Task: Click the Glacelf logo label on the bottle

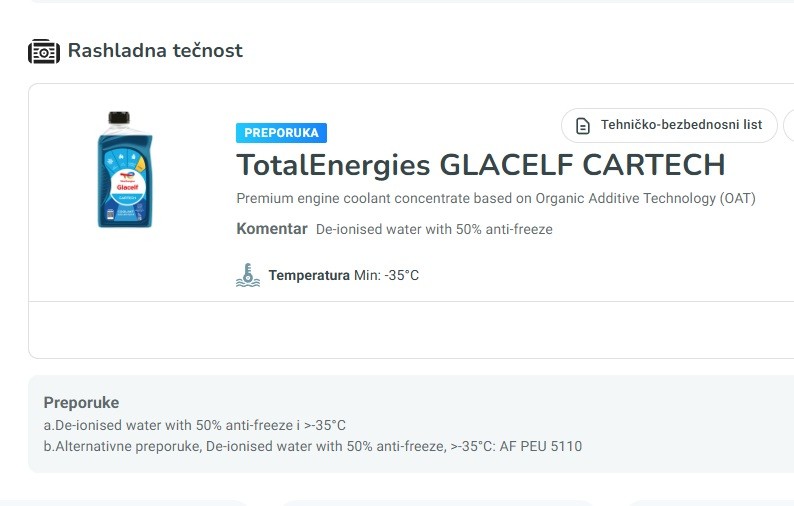Action: pos(128,187)
